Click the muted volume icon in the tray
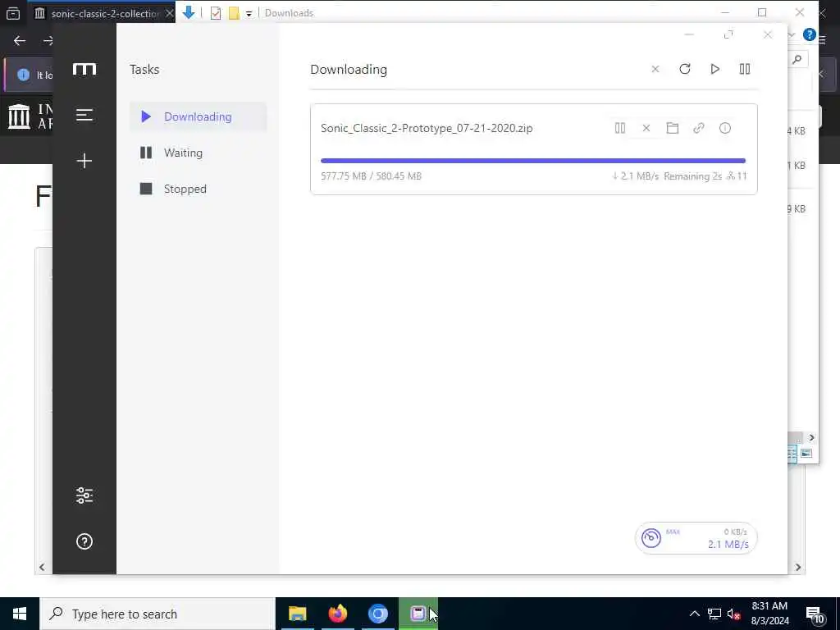 click(x=733, y=614)
